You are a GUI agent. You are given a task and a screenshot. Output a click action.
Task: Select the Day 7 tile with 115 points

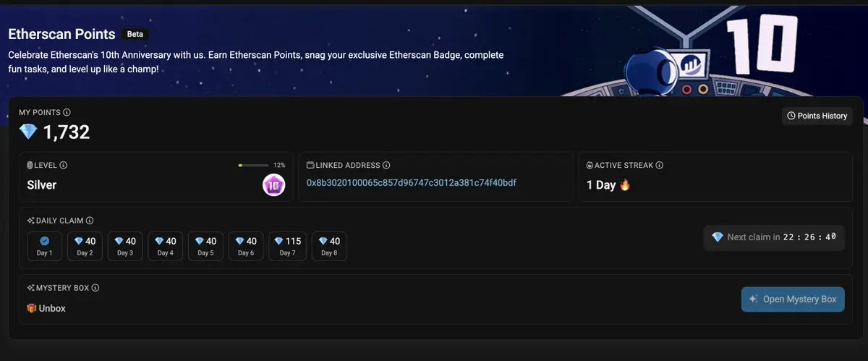tap(288, 246)
